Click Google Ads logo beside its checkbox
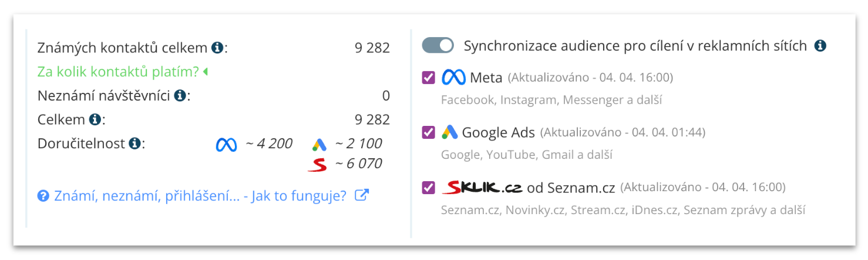Viewport: 868px width, 260px height. tap(450, 132)
